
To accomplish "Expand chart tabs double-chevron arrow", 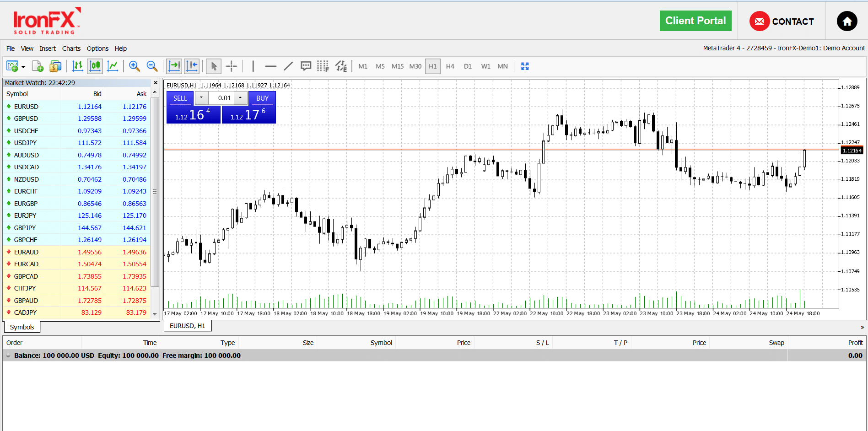I will [x=862, y=327].
